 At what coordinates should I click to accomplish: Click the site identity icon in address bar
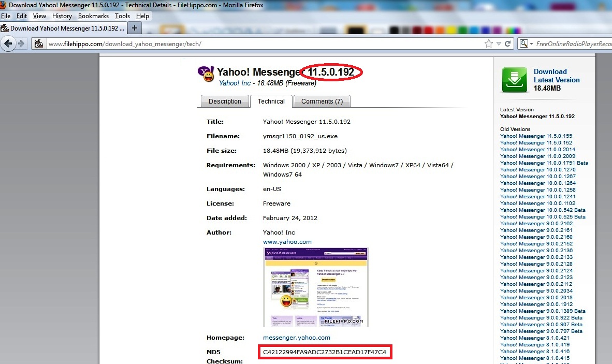coord(39,43)
